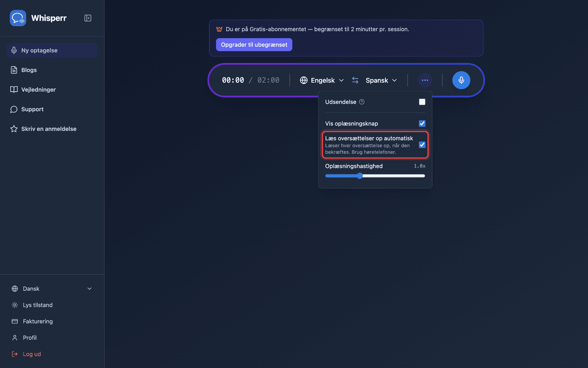Click the Whisperr logo icon
Image resolution: width=588 pixels, height=368 pixels.
point(18,18)
